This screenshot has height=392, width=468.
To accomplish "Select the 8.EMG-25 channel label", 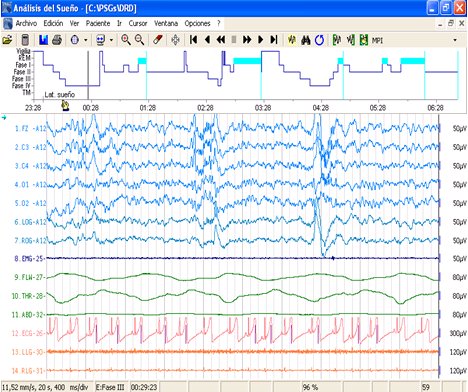I will click(29, 258).
